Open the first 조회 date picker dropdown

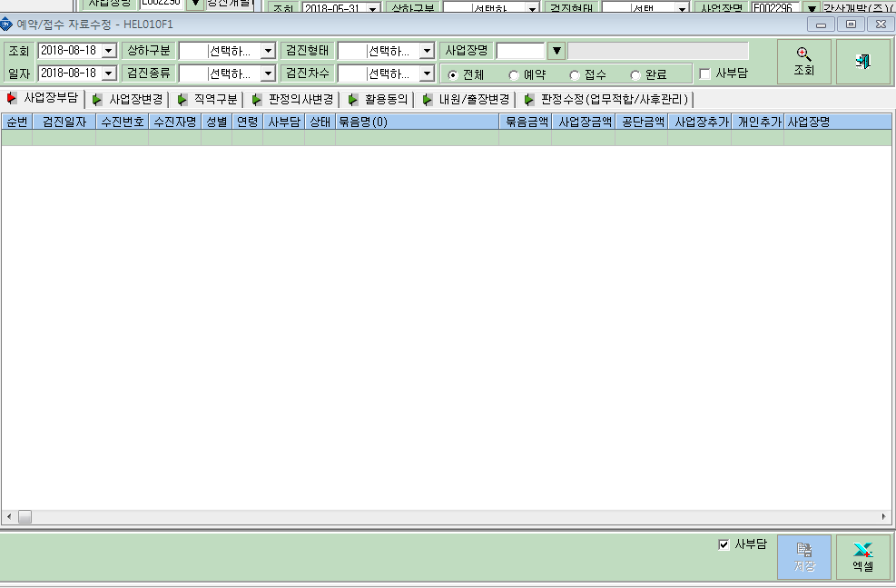pyautogui.click(x=109, y=51)
